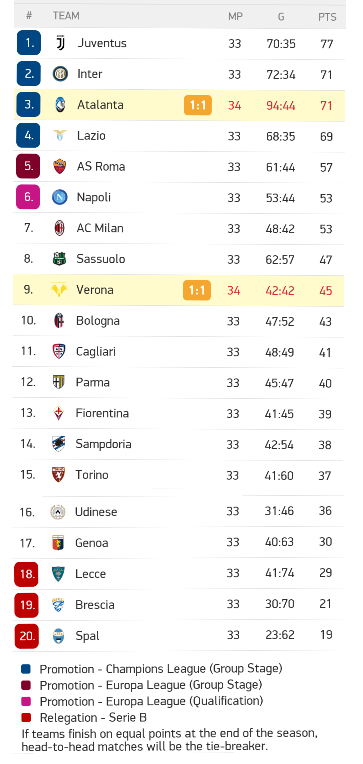Viewport: 363px width, 764px height.
Task: Click the Spal team logo
Action: pos(58,635)
